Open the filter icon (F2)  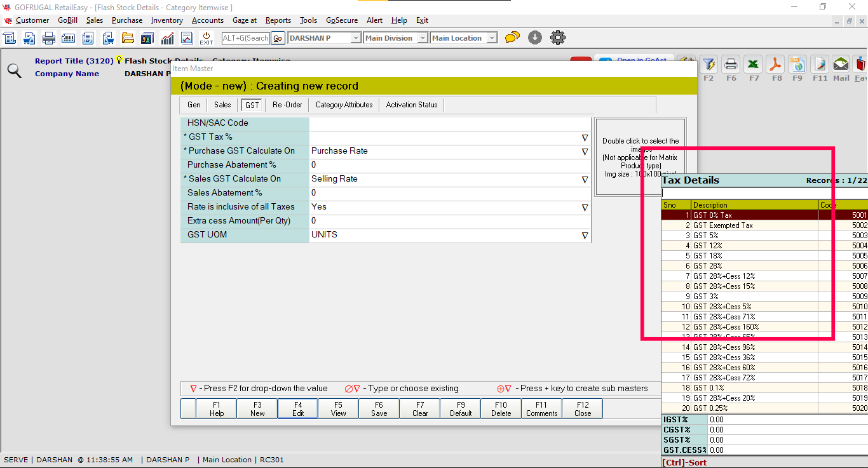pos(709,64)
